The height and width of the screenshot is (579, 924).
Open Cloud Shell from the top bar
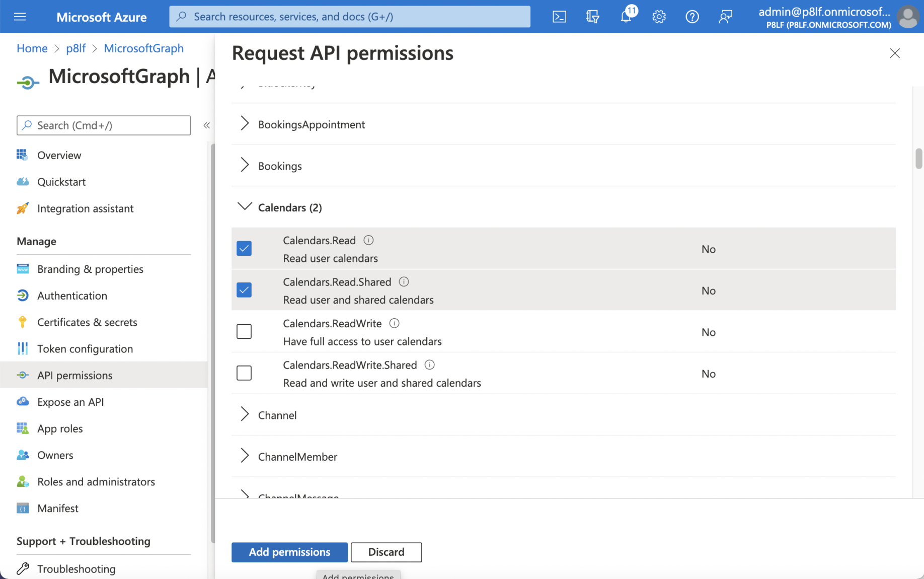click(559, 17)
